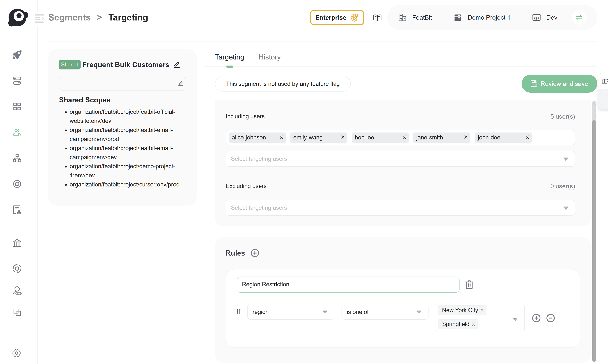Viewport: 608px width, 364px height.
Task: Open the Dashboard grid icon
Action: click(x=17, y=106)
